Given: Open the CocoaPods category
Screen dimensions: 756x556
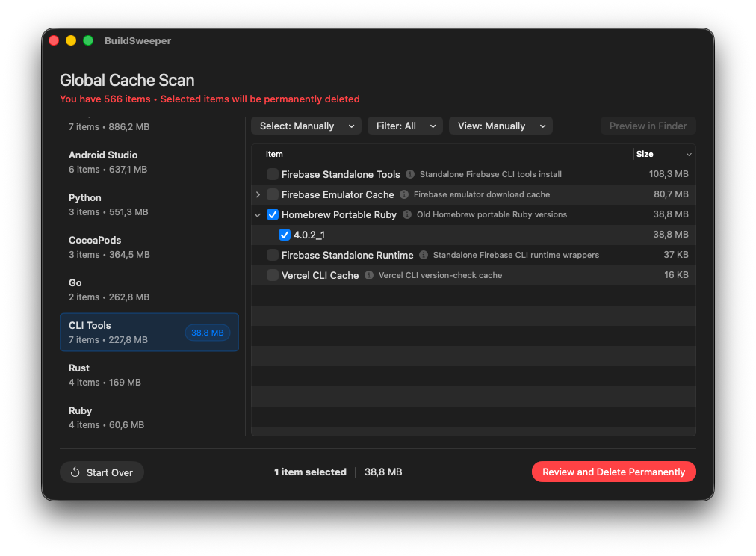Looking at the screenshot, I should 149,247.
